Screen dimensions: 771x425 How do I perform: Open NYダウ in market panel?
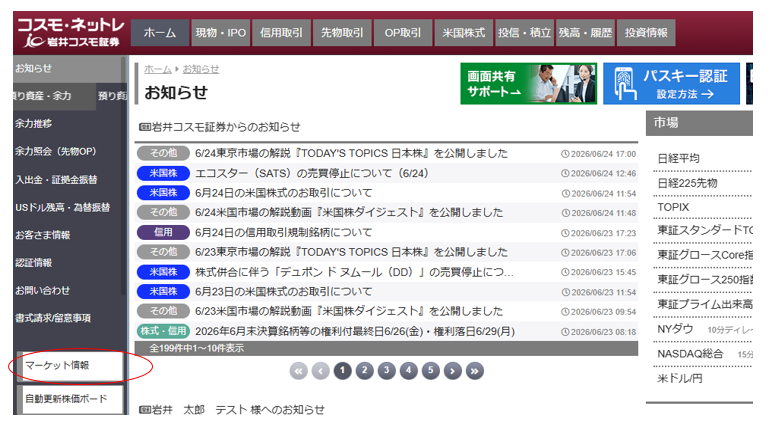click(675, 329)
